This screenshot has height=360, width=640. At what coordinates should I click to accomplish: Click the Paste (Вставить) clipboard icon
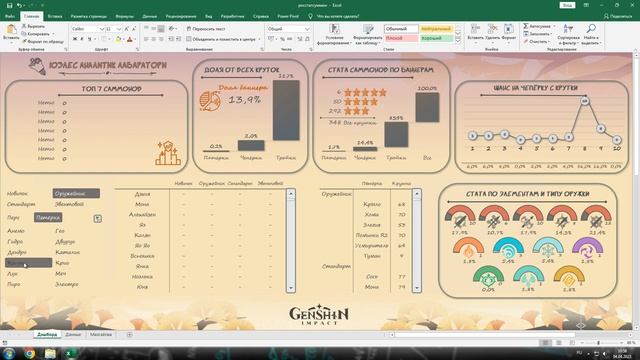point(11,32)
